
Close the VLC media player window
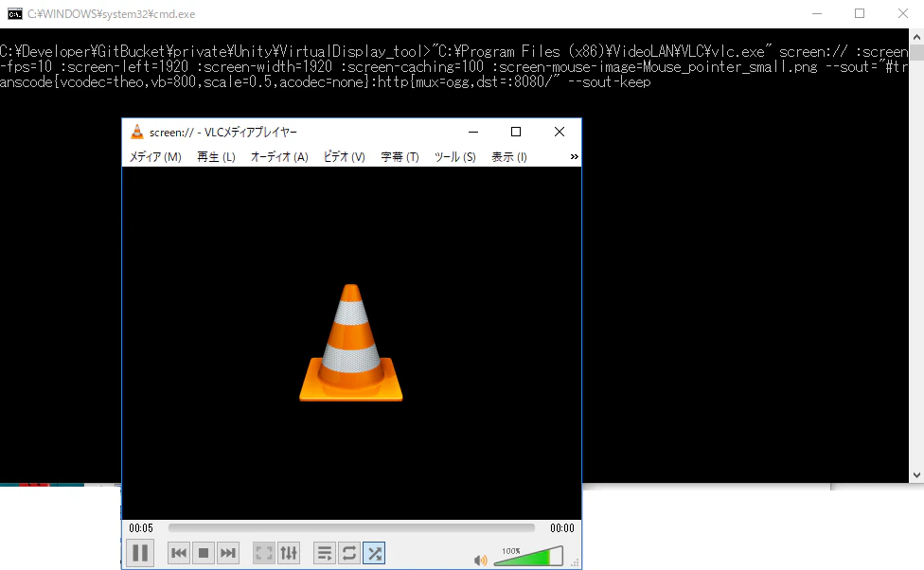click(560, 132)
